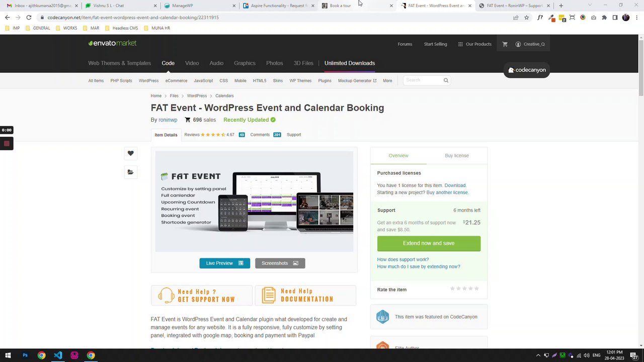Click the CodeCanyon search field
644x362 pixels.
click(423, 80)
